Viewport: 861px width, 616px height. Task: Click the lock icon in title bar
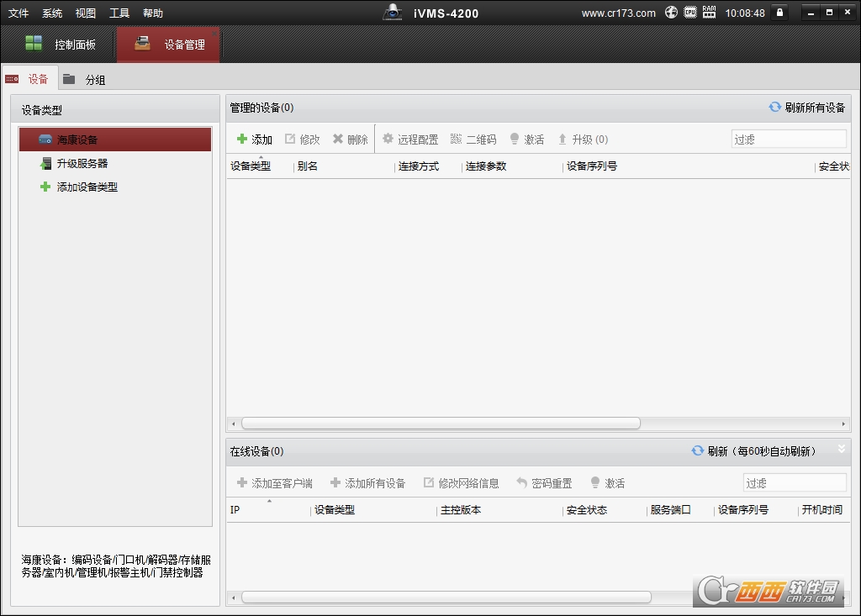tap(779, 13)
